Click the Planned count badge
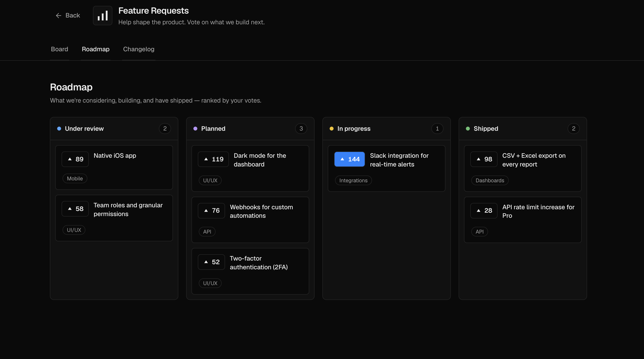The image size is (644, 359). [301, 129]
